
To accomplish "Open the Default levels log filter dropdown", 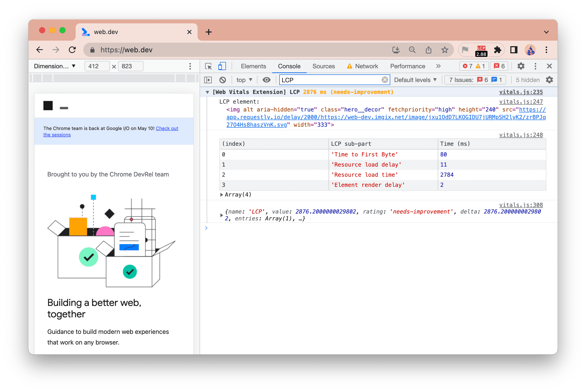I will pos(415,80).
